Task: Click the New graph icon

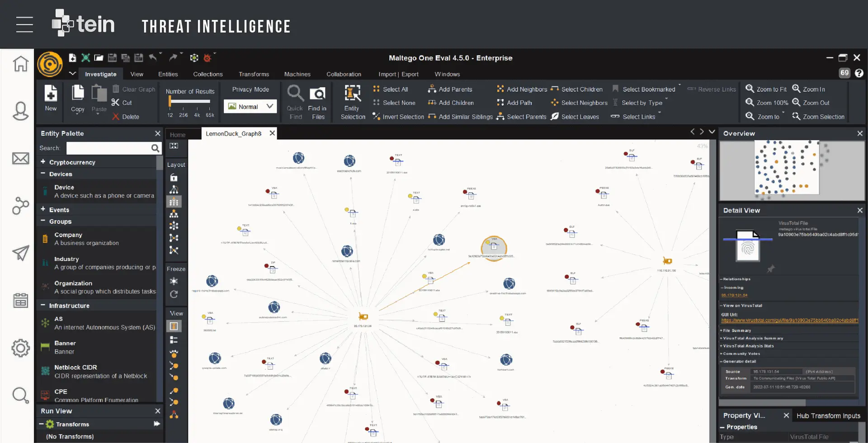Action: [51, 94]
